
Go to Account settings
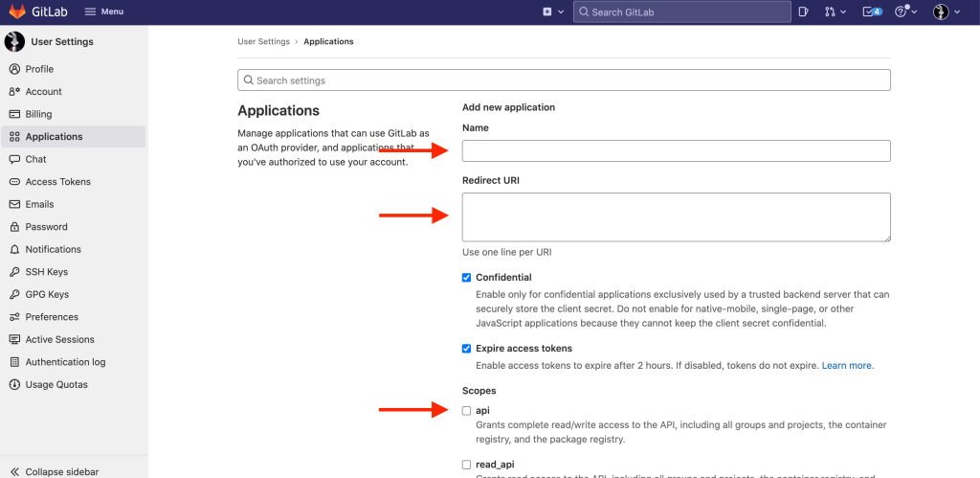coord(44,91)
